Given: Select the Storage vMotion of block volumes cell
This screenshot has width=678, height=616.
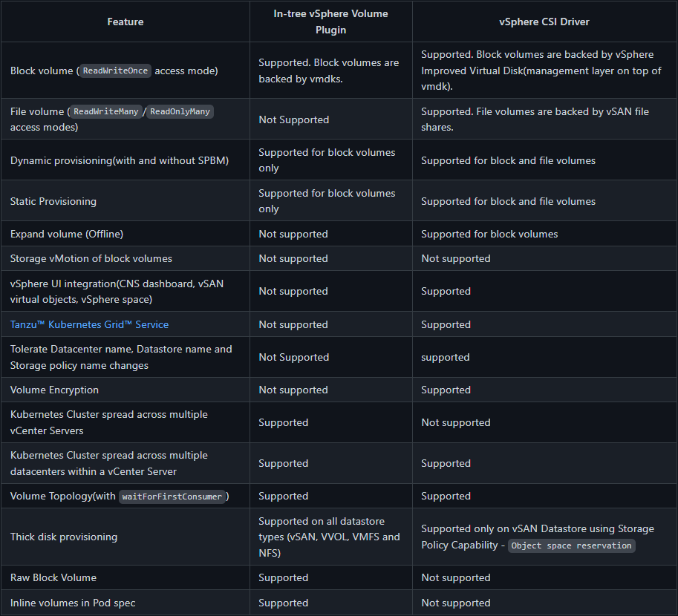Looking at the screenshot, I should coord(91,258).
